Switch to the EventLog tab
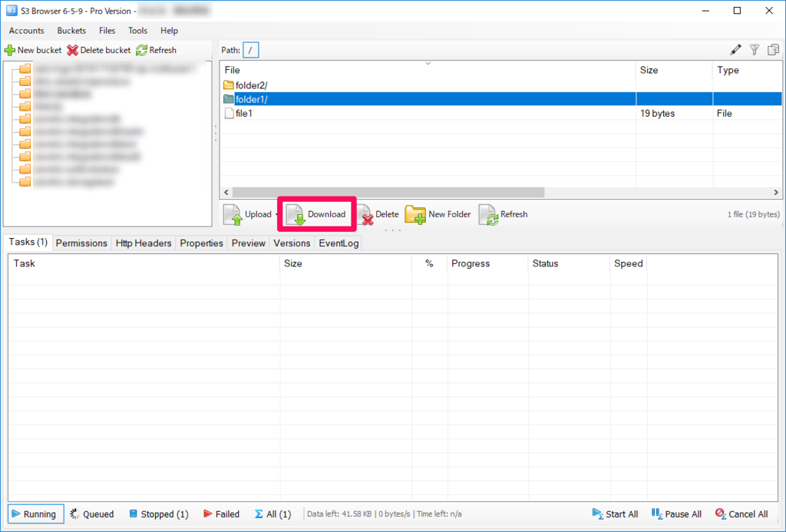Image resolution: width=786 pixels, height=532 pixels. [x=339, y=243]
